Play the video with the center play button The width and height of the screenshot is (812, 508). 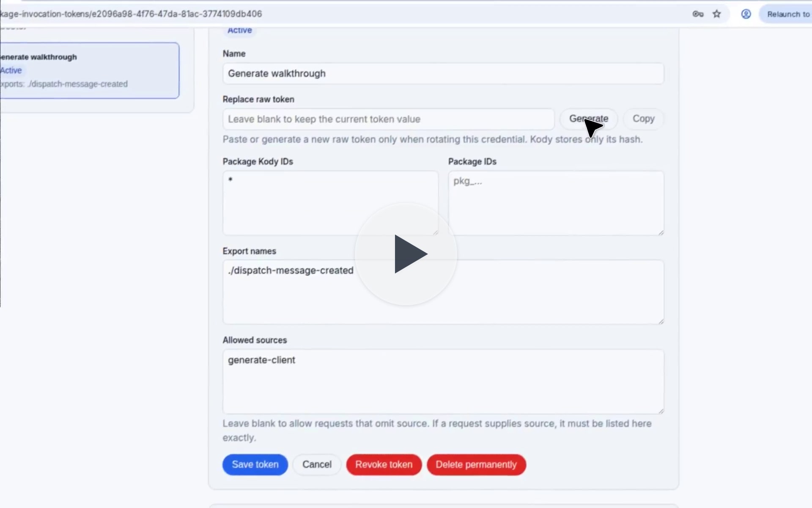coord(406,254)
